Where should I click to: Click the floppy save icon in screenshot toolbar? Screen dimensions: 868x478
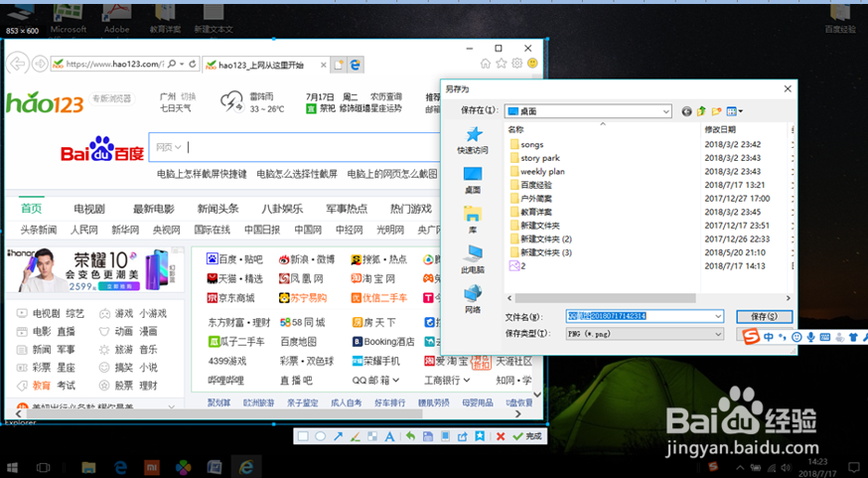pos(427,436)
